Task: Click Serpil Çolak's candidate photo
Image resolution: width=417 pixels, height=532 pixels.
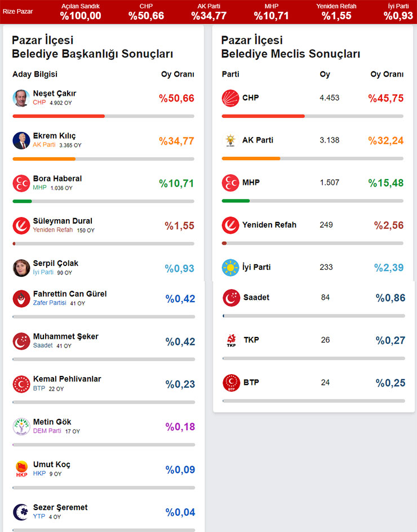Action: (21, 268)
